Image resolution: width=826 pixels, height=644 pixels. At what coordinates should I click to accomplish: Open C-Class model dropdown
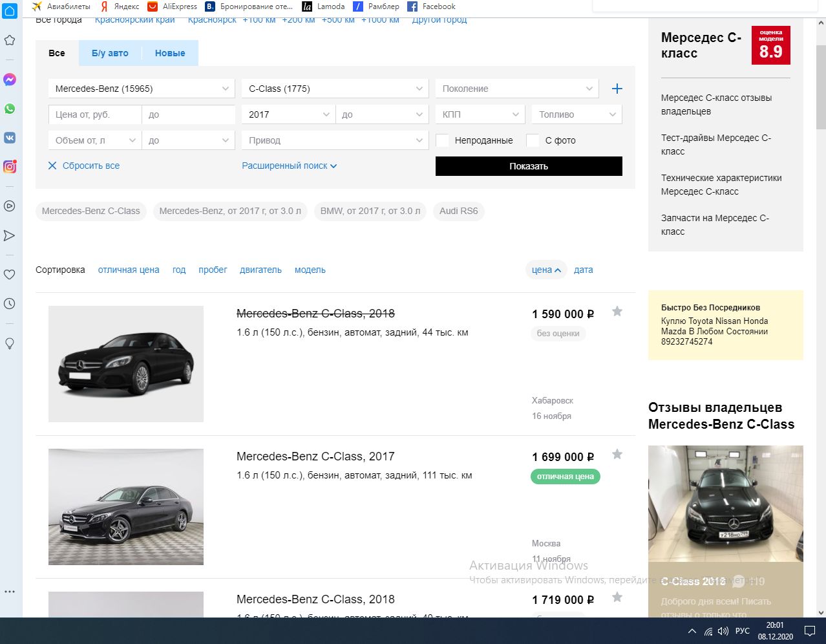[335, 89]
